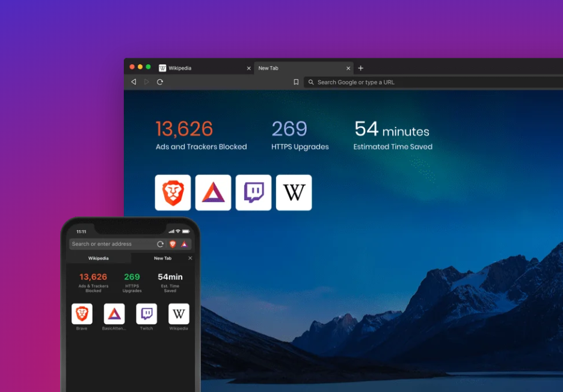Screen dimensions: 563x392
Task: Open the Basic Attention Token triangle tile on desktop
Action: coord(213,192)
